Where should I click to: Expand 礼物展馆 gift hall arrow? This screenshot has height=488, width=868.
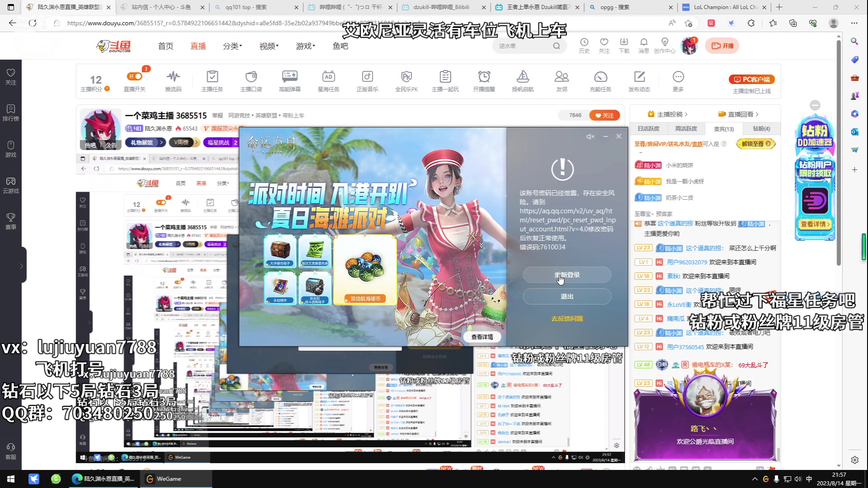161,143
